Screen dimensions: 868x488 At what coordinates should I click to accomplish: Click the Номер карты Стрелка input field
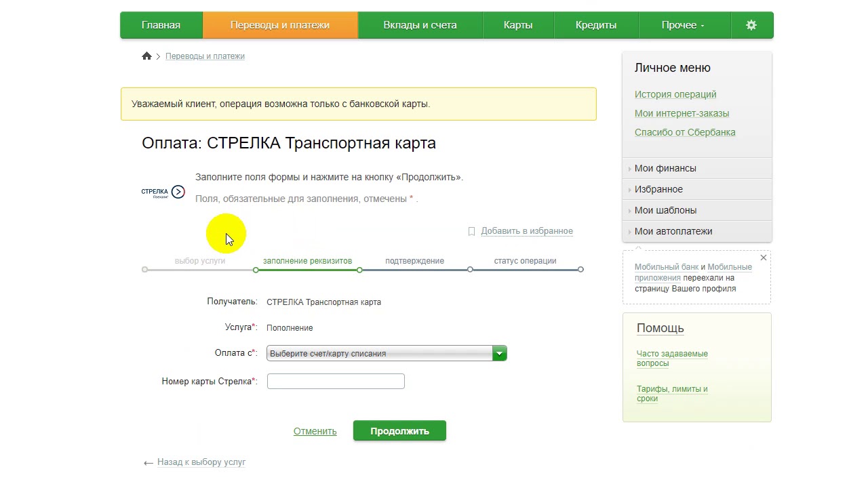pos(336,382)
